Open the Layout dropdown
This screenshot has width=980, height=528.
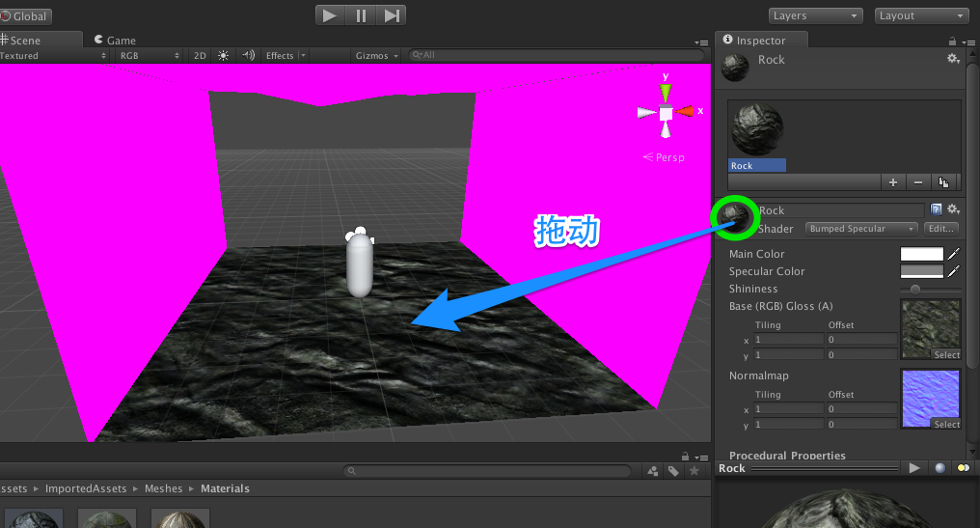(922, 15)
